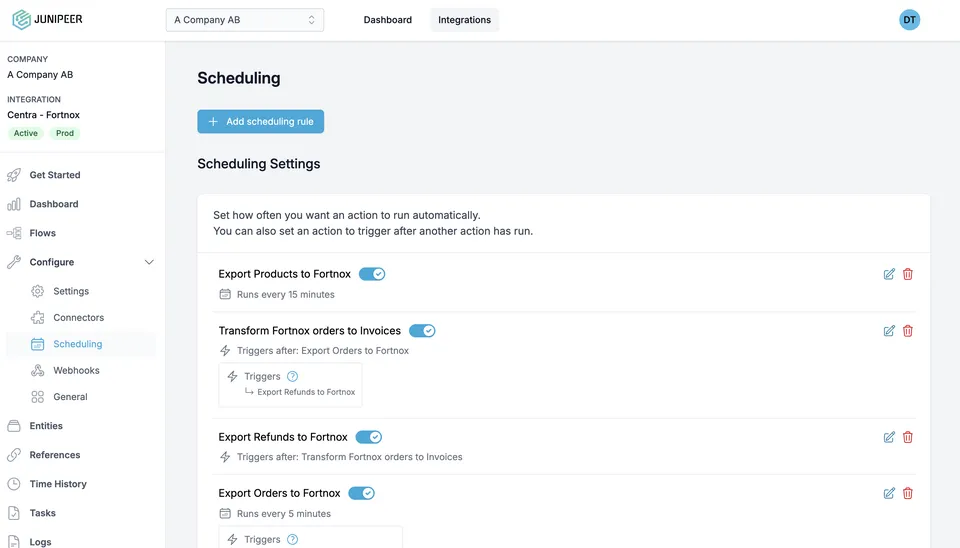Switch to the top Dashboard tab
960x548 pixels.
coord(388,20)
